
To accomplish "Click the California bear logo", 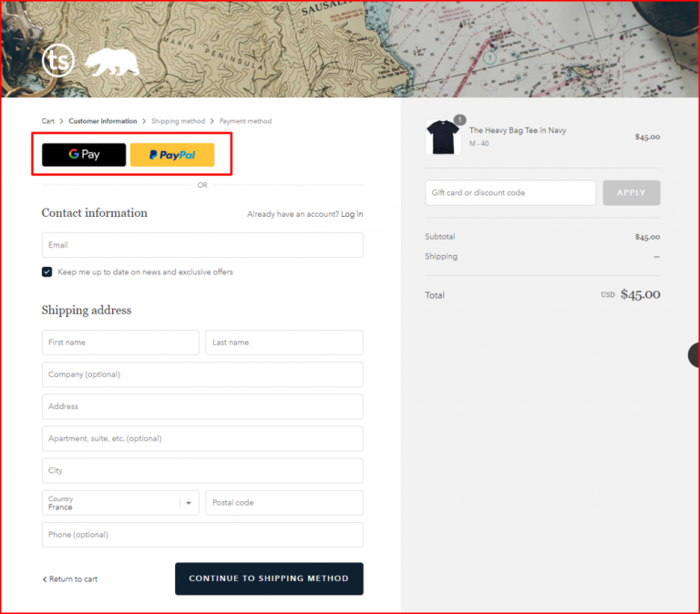I will click(111, 63).
